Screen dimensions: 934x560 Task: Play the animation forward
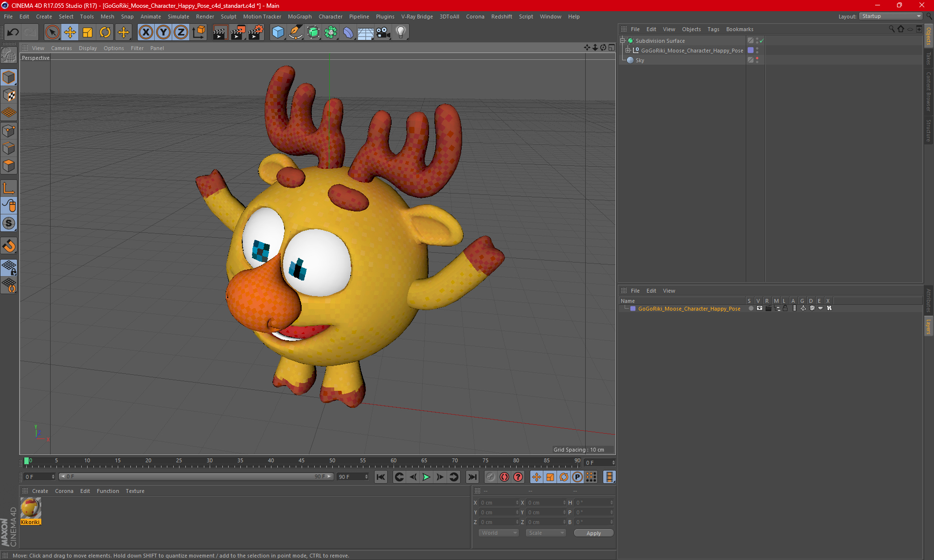click(x=426, y=477)
